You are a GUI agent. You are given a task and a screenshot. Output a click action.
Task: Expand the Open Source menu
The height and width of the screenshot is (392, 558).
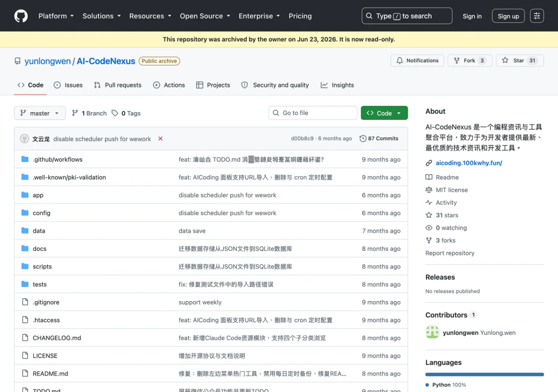tap(205, 16)
